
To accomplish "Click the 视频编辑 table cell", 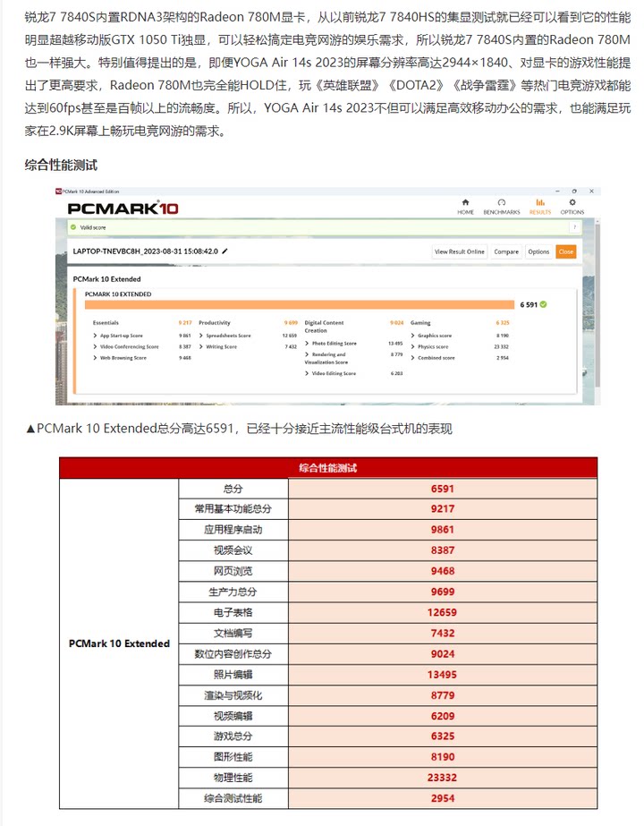I will click(x=233, y=716).
